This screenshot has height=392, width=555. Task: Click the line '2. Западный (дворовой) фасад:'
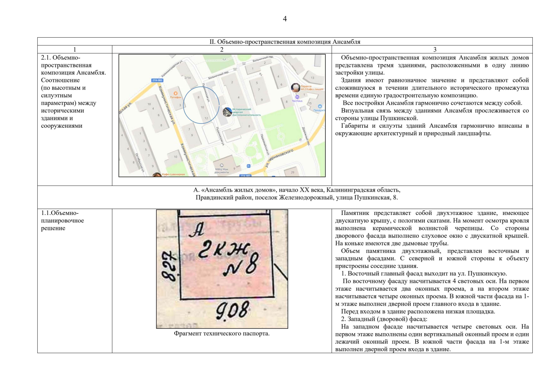point(384,319)
